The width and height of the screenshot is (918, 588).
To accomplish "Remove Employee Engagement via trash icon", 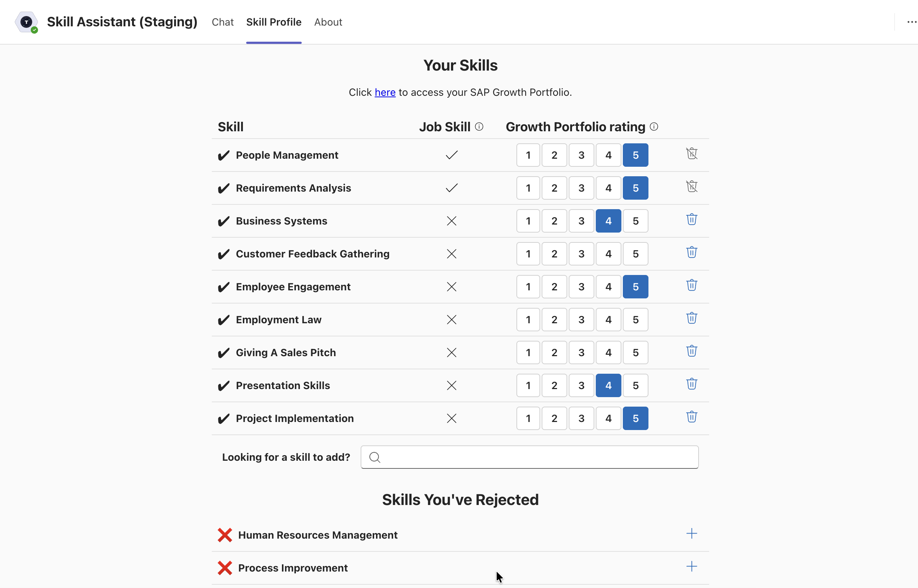I will pos(692,286).
